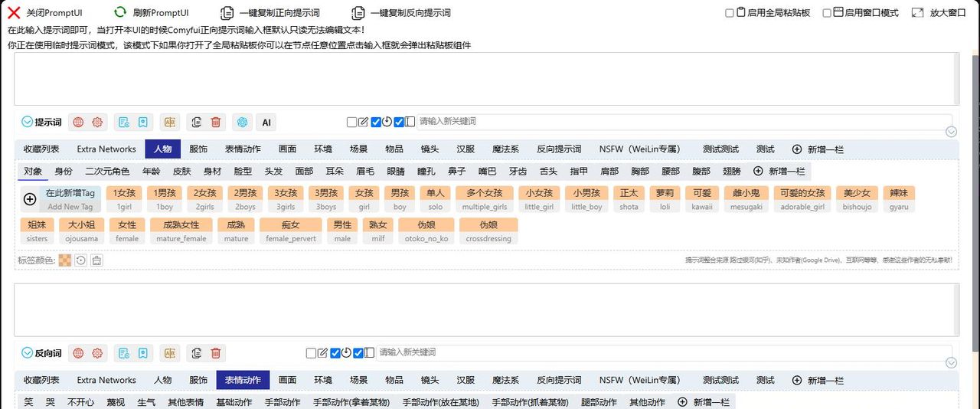
Task: Click the large negative prompt text area
Action: pyautogui.click(x=486, y=310)
